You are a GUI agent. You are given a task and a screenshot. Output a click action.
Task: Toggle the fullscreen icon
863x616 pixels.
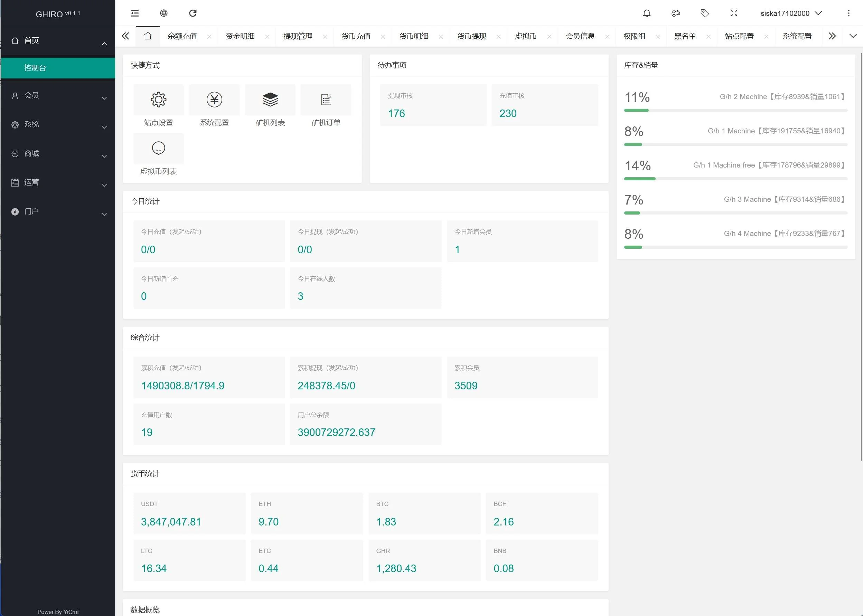point(734,13)
